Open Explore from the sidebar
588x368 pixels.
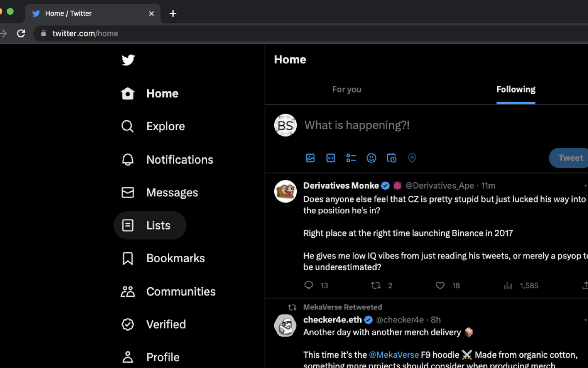(x=153, y=126)
